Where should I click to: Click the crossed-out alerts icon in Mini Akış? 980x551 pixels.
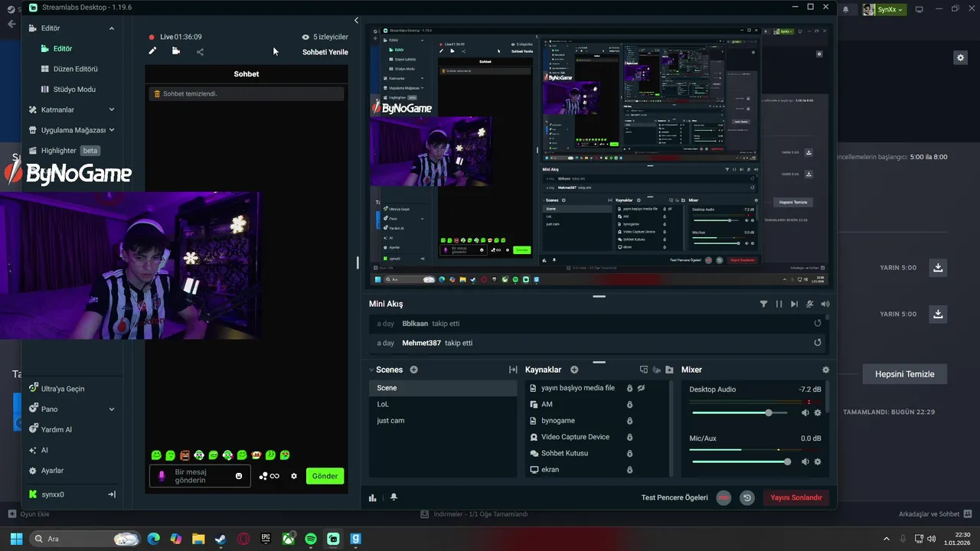[x=810, y=304]
